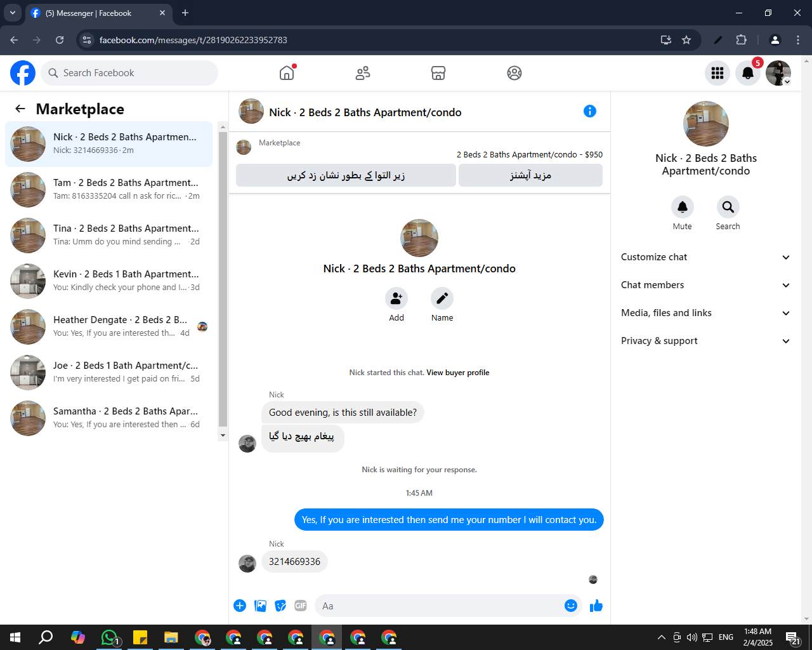
Task: Open the Windows notification center
Action: (x=793, y=637)
